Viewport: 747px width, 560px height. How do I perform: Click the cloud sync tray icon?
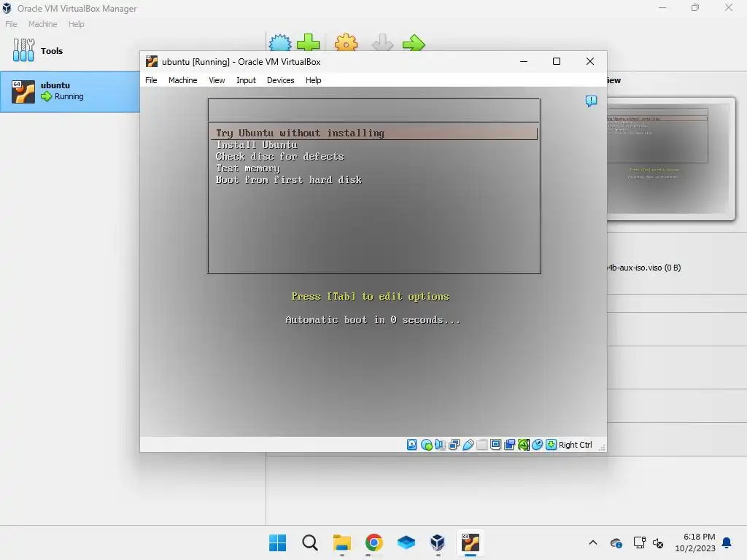[x=616, y=542]
